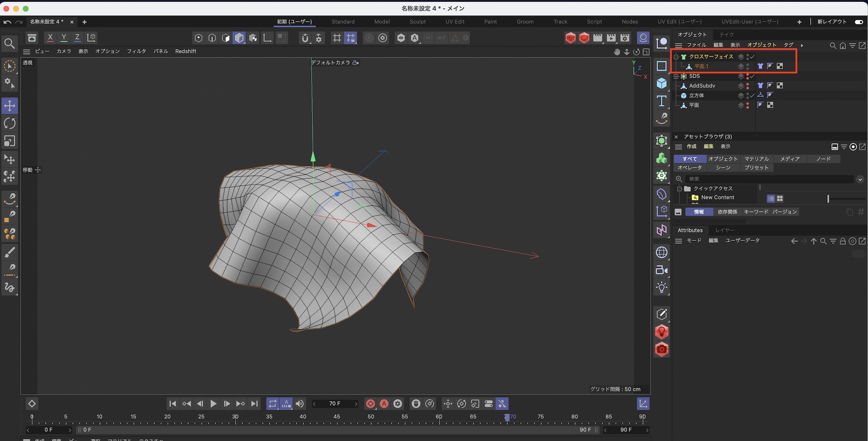
Task: Click the Text spline tool icon
Action: (661, 101)
